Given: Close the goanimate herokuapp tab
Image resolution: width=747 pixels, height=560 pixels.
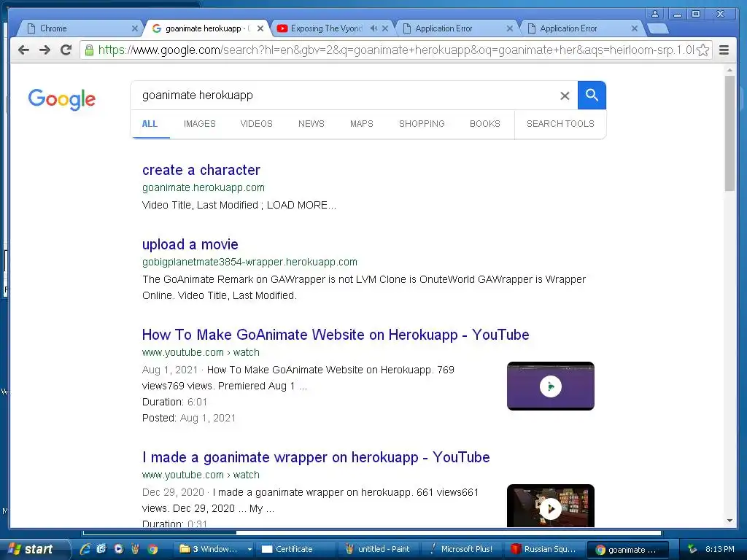Looking at the screenshot, I should tap(260, 28).
